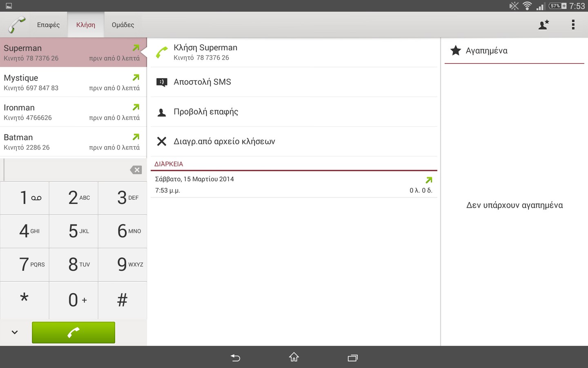Screen dimensions: 588x368
Task: Select the Ironman call log entry
Action: (x=73, y=112)
